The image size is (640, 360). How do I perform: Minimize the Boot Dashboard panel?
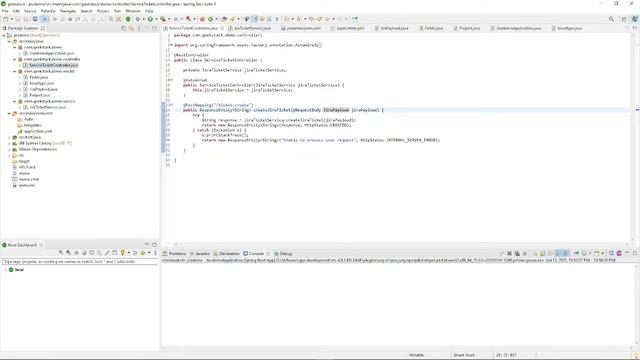coord(147,244)
